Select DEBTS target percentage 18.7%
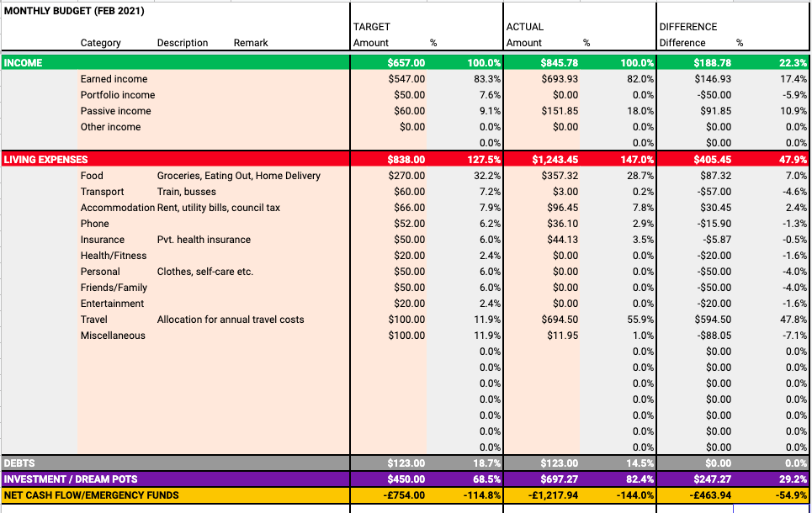The width and height of the screenshot is (812, 513). [487, 463]
